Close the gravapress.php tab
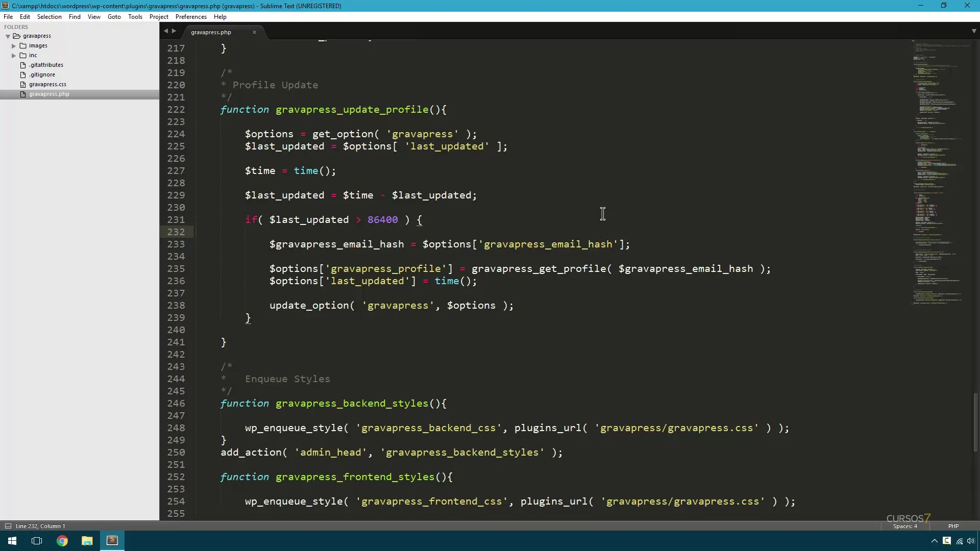This screenshot has width=980, height=551. (254, 32)
